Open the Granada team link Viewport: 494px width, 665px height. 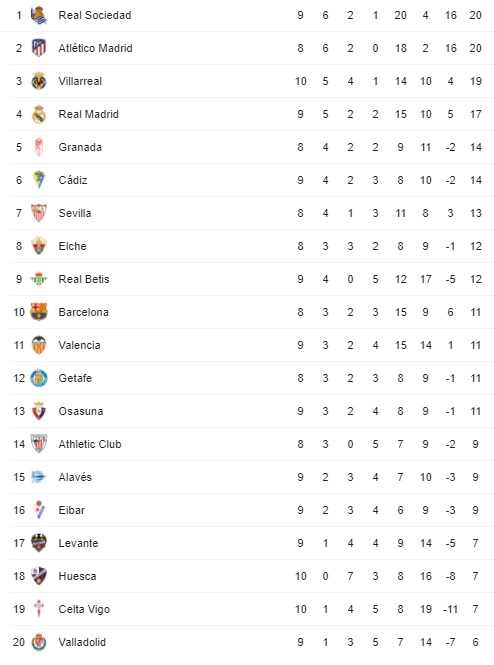80,147
